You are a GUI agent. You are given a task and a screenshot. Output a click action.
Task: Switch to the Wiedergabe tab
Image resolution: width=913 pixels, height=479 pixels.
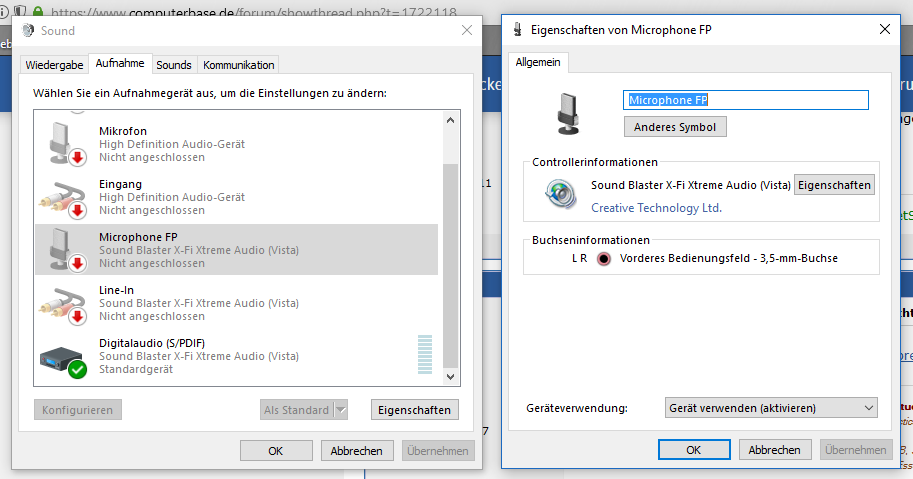(54, 65)
